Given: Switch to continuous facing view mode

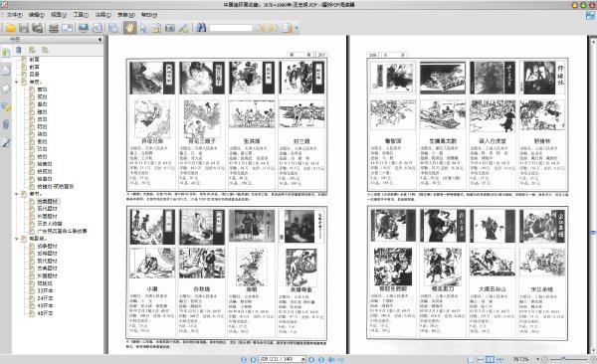Looking at the screenshot, I should (x=499, y=359).
